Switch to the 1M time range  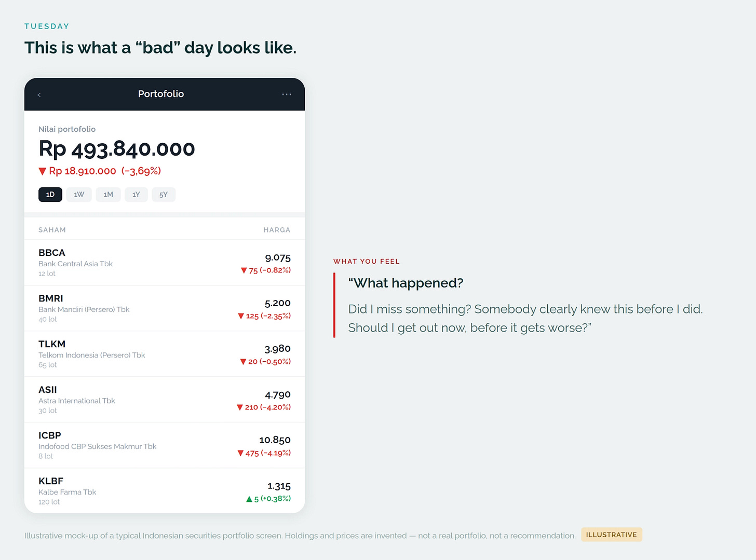[x=108, y=195]
